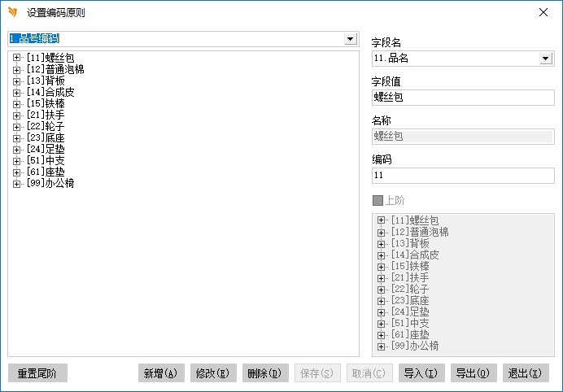563x392 pixels.
Task: Click the 导出(O) button
Action: coord(473,373)
